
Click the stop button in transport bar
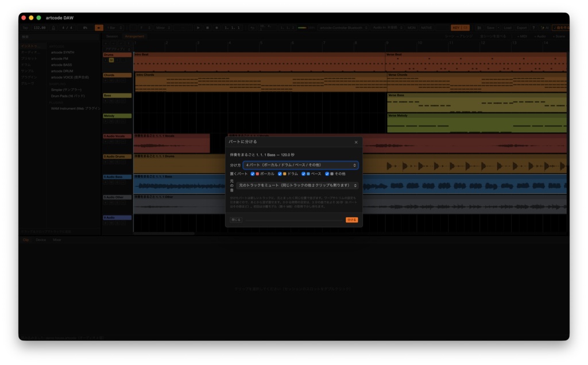(x=207, y=28)
